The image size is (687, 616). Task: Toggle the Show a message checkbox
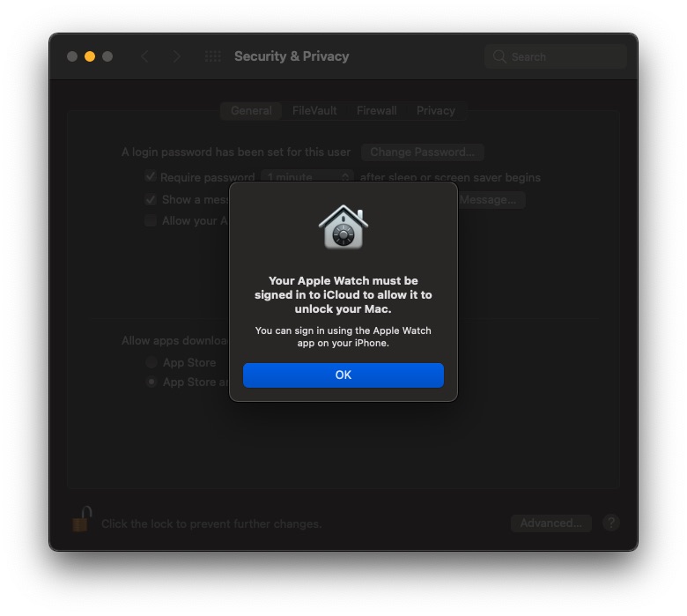tap(151, 199)
